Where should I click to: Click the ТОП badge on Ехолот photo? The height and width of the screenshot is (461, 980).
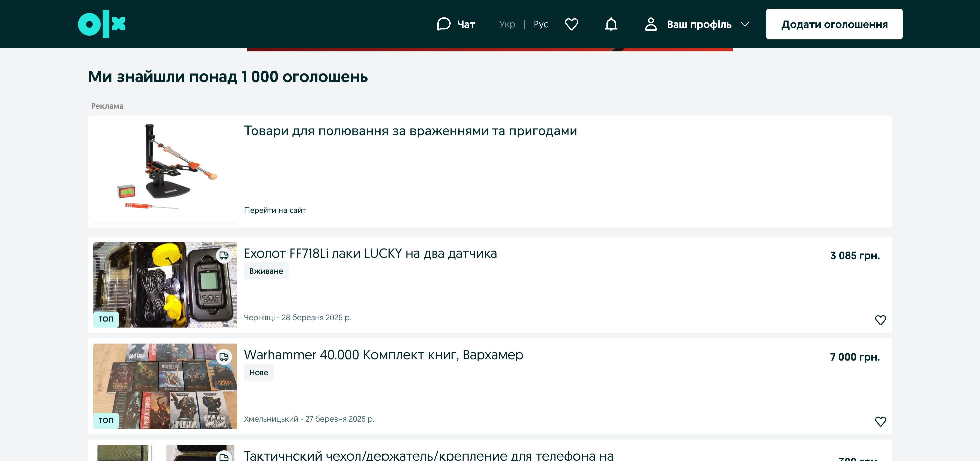[106, 319]
